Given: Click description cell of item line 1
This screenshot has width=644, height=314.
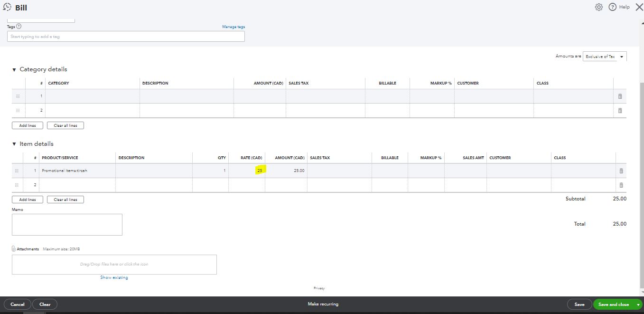Looking at the screenshot, I should click(x=154, y=171).
